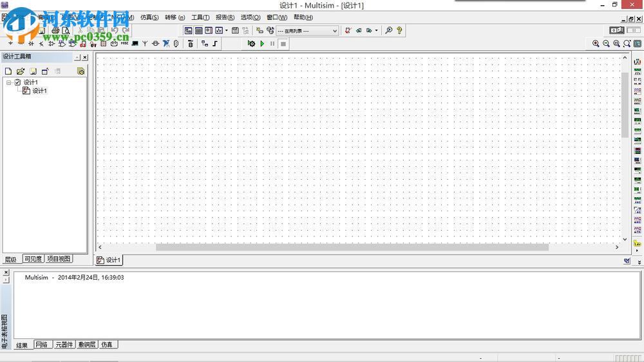Place a transistor component from toolbar

coord(41,43)
